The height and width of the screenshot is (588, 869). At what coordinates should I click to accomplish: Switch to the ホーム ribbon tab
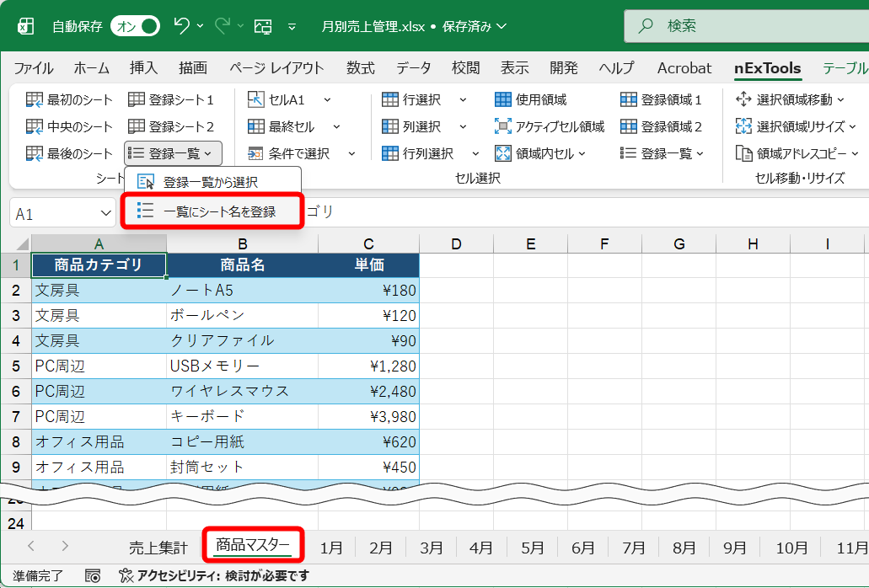tap(91, 68)
